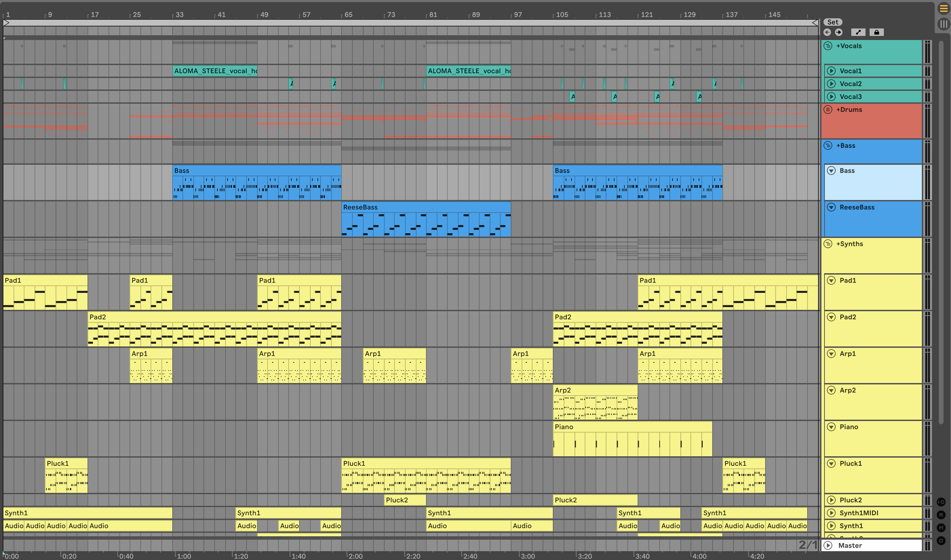Collapse the +Vocals group track
Screen dimensions: 951x560
[828, 46]
